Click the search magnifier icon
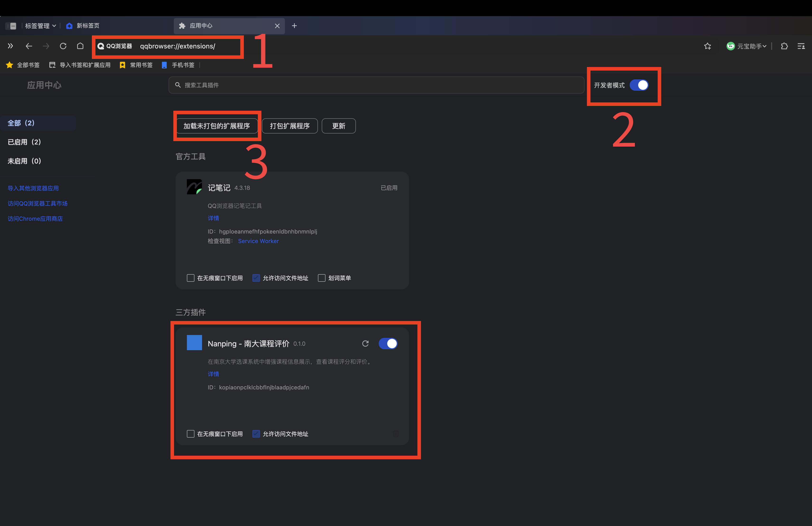 [178, 85]
